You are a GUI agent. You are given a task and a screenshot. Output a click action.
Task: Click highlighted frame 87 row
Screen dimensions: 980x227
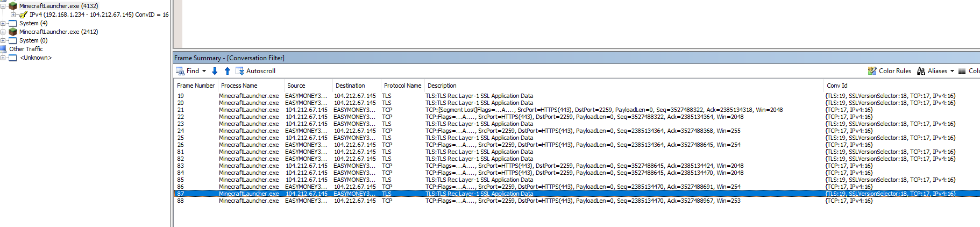point(577,194)
